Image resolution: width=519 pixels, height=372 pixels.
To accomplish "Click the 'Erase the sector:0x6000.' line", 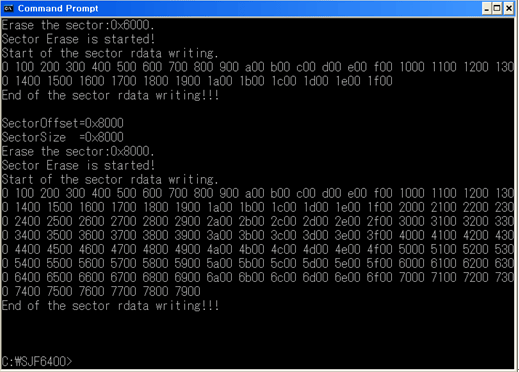I will tap(78, 25).
